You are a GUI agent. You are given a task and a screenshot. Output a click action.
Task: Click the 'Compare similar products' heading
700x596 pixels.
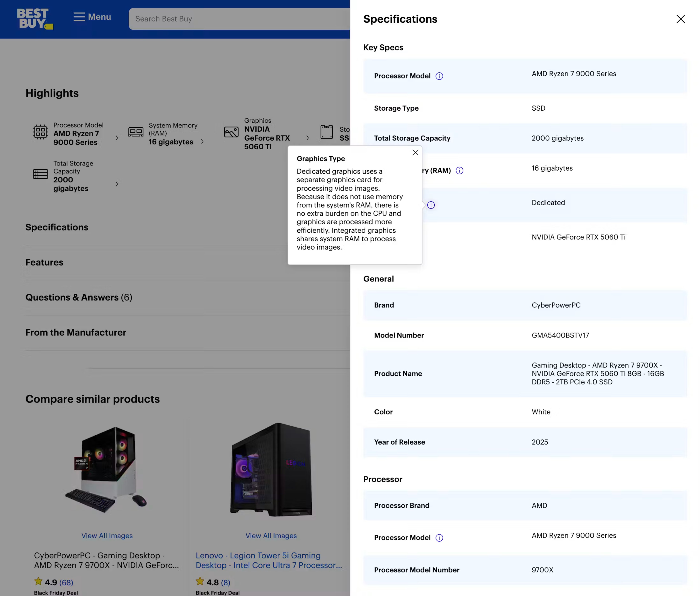93,399
